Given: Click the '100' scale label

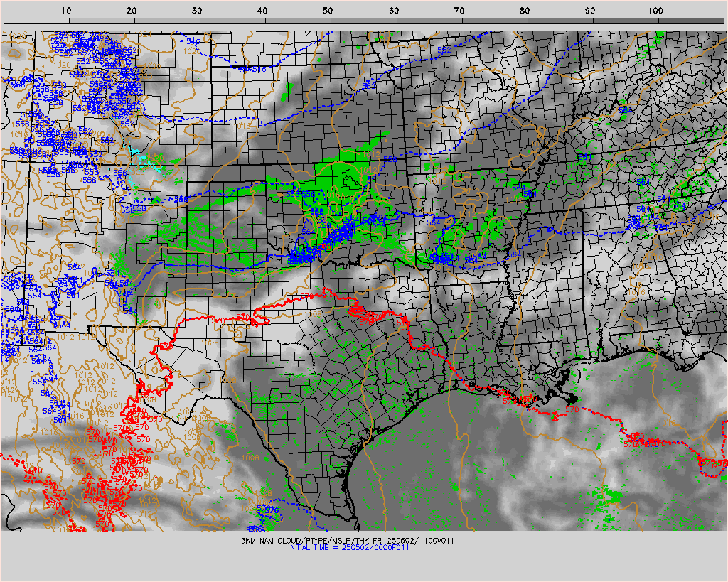Looking at the screenshot, I should [x=655, y=10].
